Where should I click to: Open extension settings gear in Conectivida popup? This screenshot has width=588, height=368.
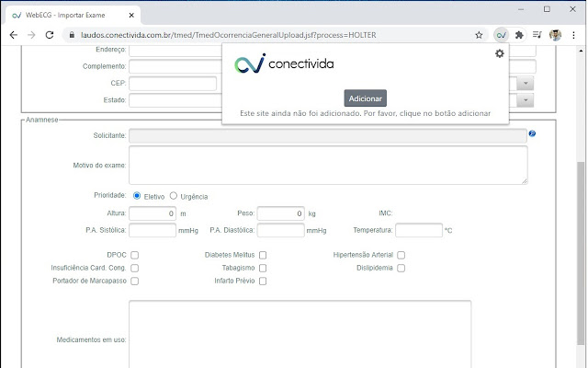500,53
